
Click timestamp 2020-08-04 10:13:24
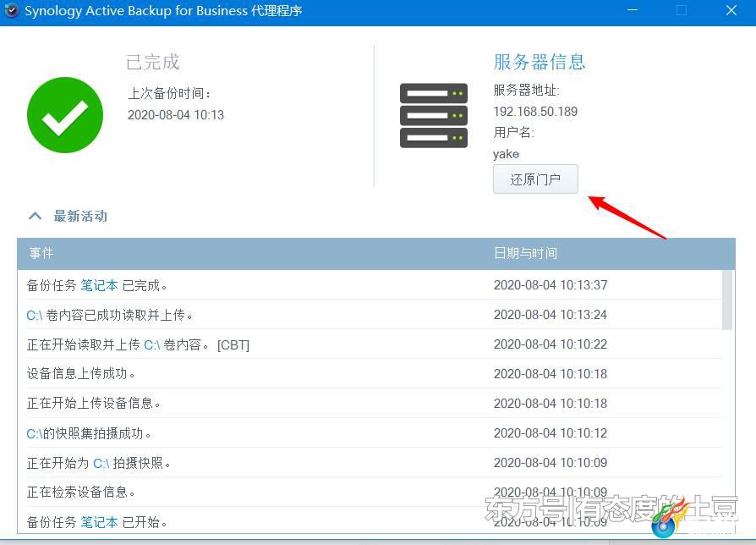[x=551, y=315]
